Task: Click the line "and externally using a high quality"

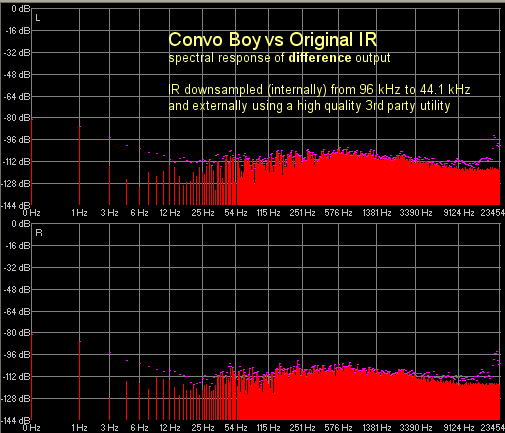Action: coord(265,106)
